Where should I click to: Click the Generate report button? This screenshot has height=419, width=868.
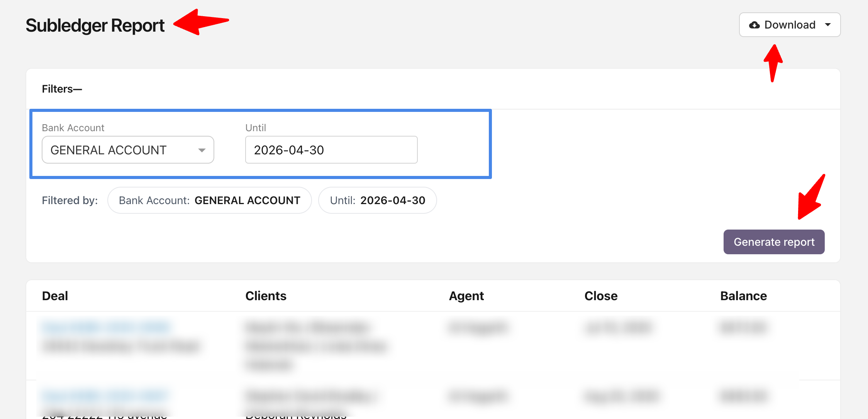click(x=774, y=242)
